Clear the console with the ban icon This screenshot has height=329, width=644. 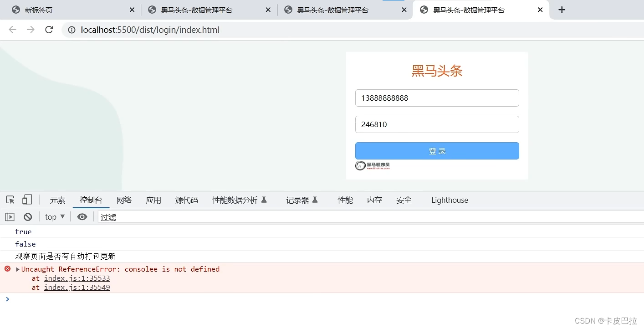click(x=28, y=217)
